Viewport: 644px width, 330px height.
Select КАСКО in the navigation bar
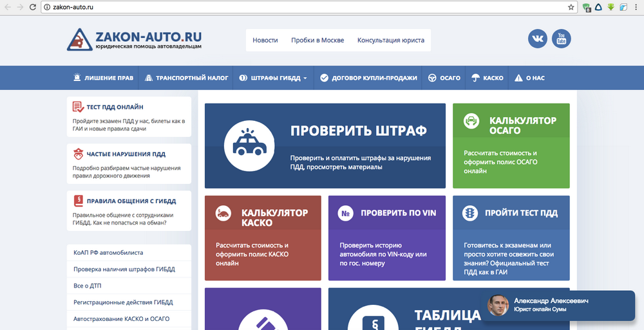[493, 78]
